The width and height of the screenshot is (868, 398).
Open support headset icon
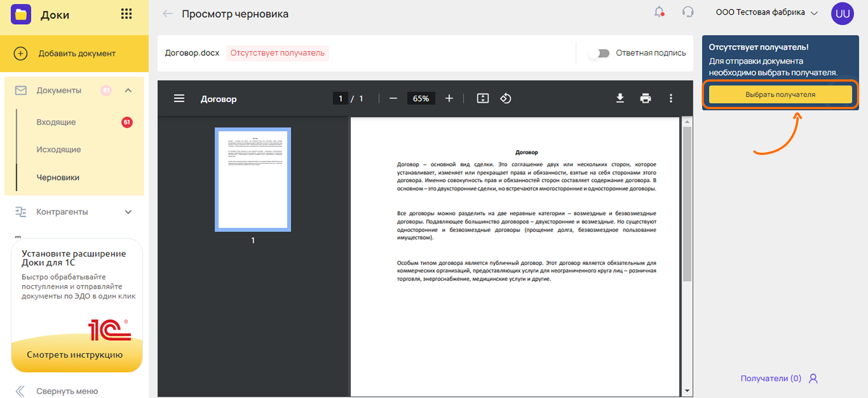click(x=688, y=12)
